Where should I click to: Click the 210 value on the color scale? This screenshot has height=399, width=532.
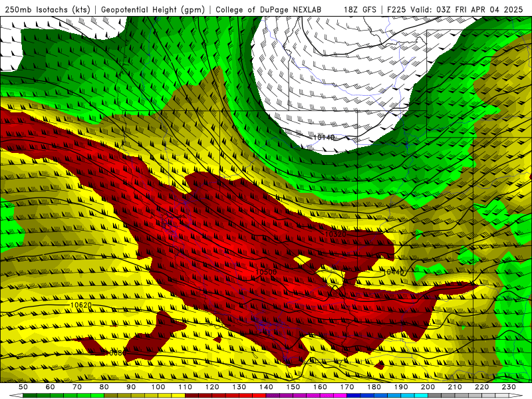click(x=455, y=387)
